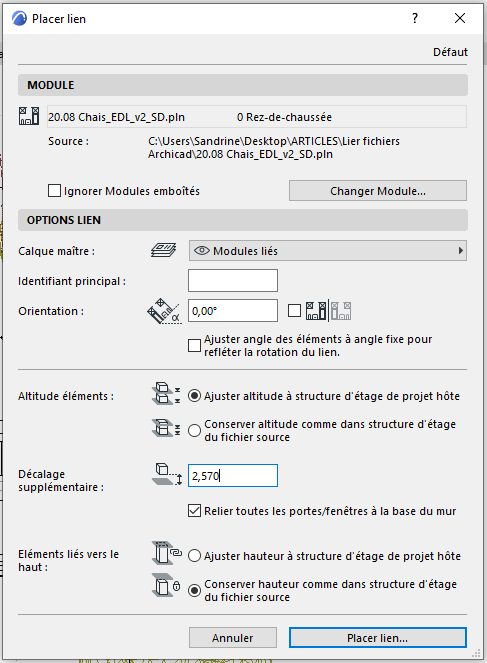Collapse the MODULE section header
Screen dimensions: 487x663
click(x=243, y=85)
